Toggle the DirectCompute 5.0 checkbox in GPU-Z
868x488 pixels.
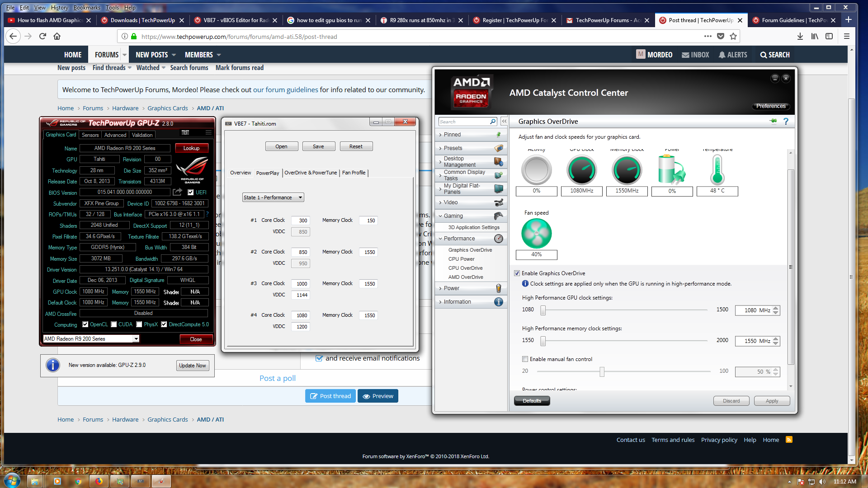[x=164, y=324]
